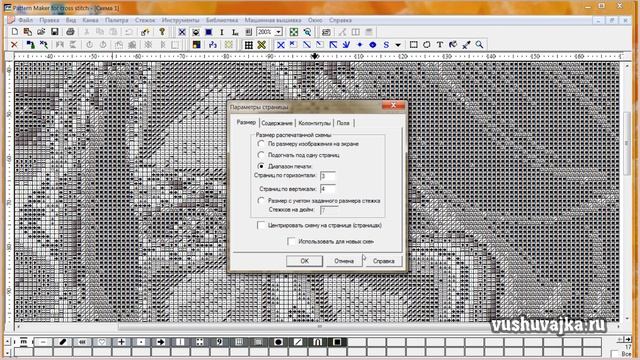Select the heart symbol palette swatch
The image size is (640, 360).
[102, 342]
